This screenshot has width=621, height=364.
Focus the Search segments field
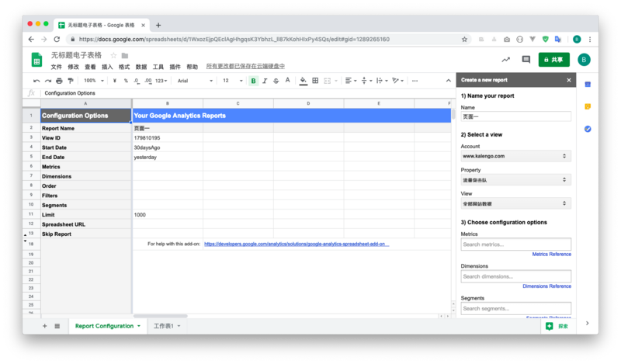515,309
